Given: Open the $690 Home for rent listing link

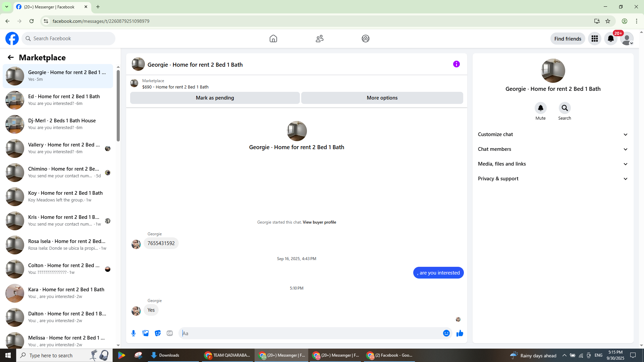Looking at the screenshot, I should pyautogui.click(x=175, y=87).
